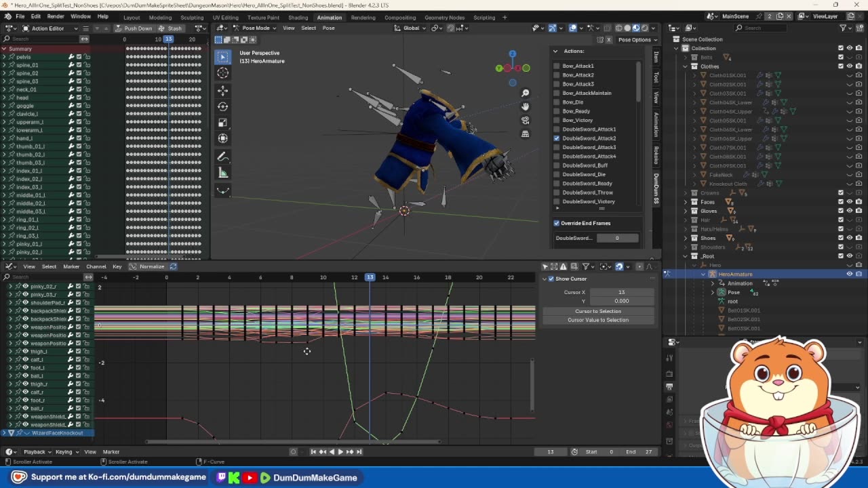Click the play forward button
The width and height of the screenshot is (868, 488).
click(x=340, y=451)
